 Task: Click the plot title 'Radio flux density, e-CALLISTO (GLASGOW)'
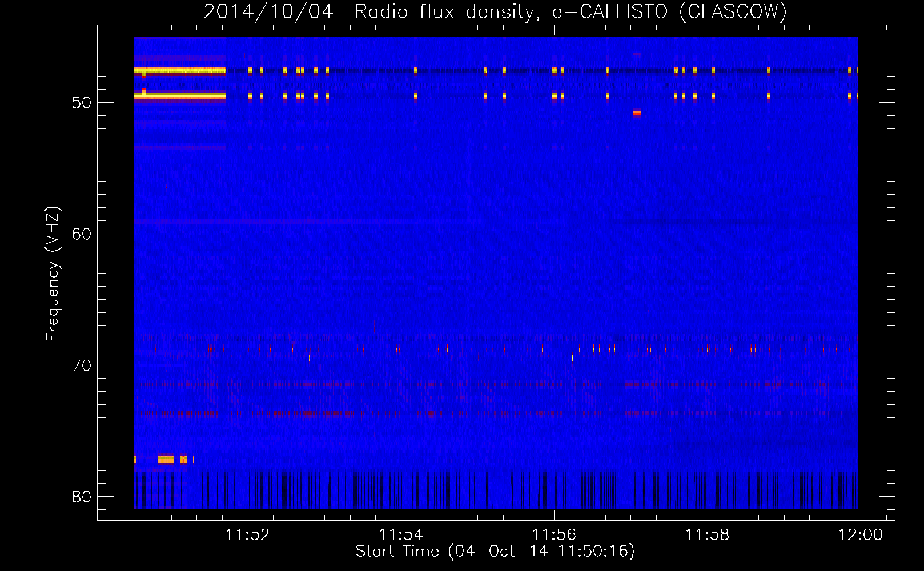pos(570,11)
